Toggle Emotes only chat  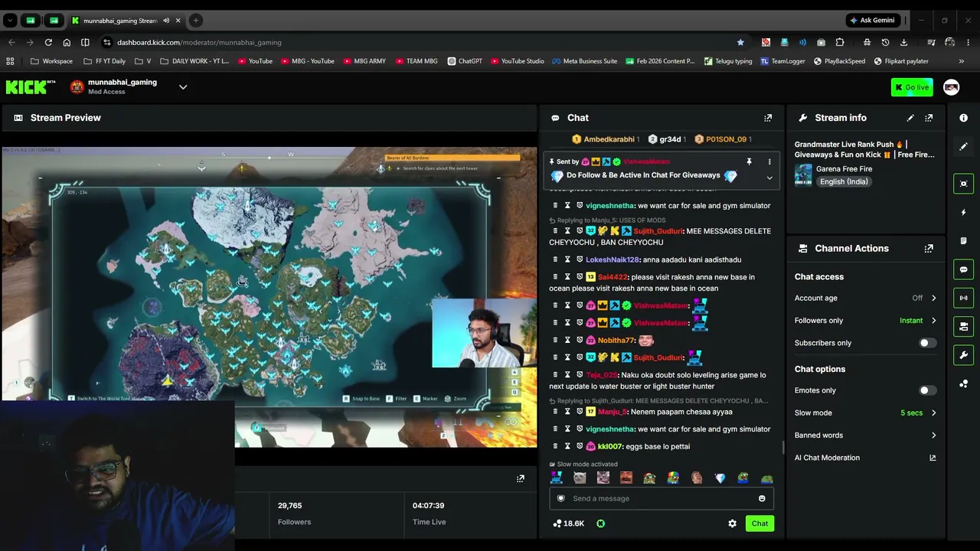pos(927,390)
